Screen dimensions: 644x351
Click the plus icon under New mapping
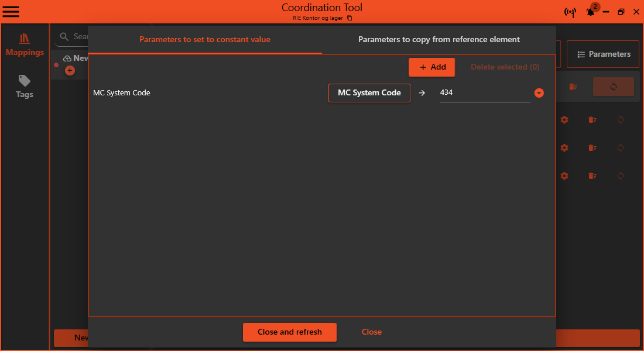(70, 70)
